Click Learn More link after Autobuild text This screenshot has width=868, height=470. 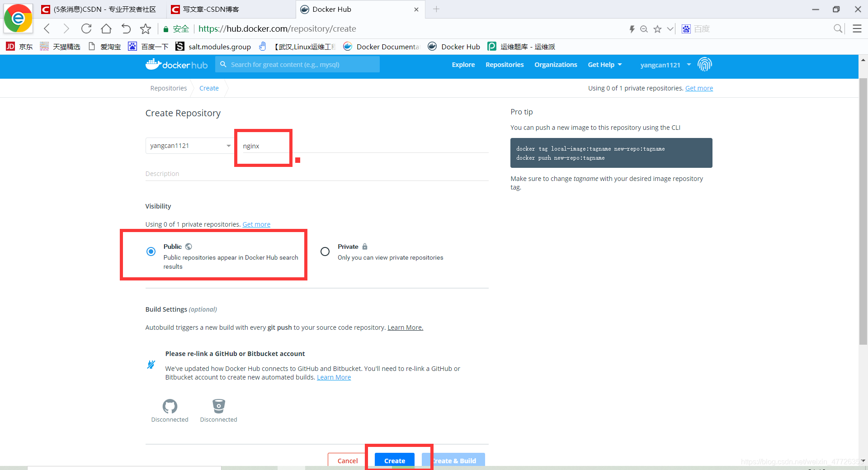point(405,328)
